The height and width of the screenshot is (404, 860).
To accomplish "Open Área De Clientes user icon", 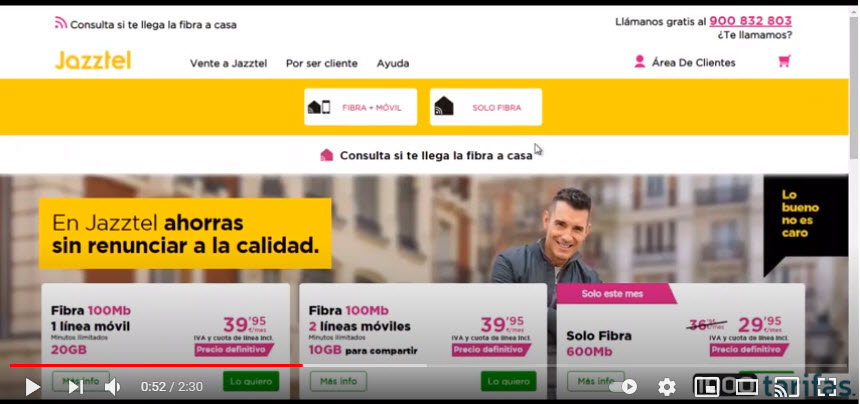I will click(640, 61).
